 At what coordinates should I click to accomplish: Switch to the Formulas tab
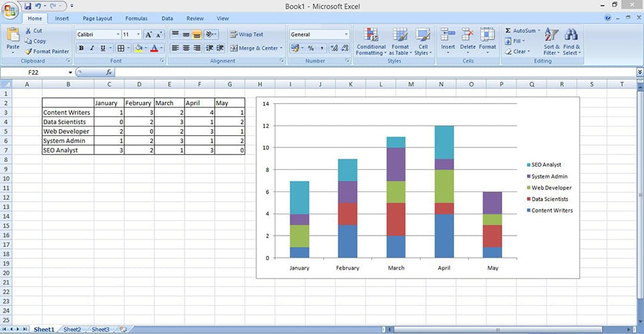click(x=136, y=19)
